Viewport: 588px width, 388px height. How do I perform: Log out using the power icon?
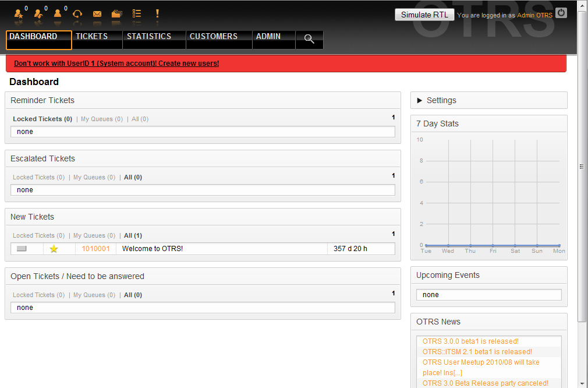point(561,13)
